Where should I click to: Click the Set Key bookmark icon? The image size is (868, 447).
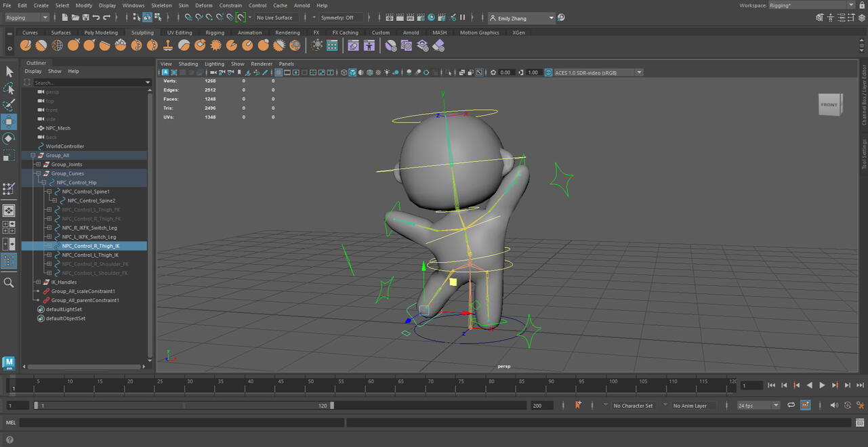[578, 405]
